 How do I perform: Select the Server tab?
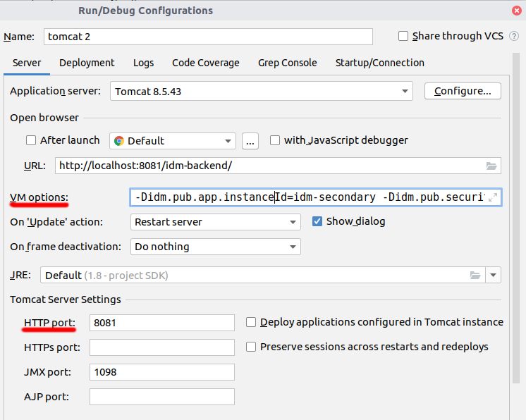click(x=27, y=63)
